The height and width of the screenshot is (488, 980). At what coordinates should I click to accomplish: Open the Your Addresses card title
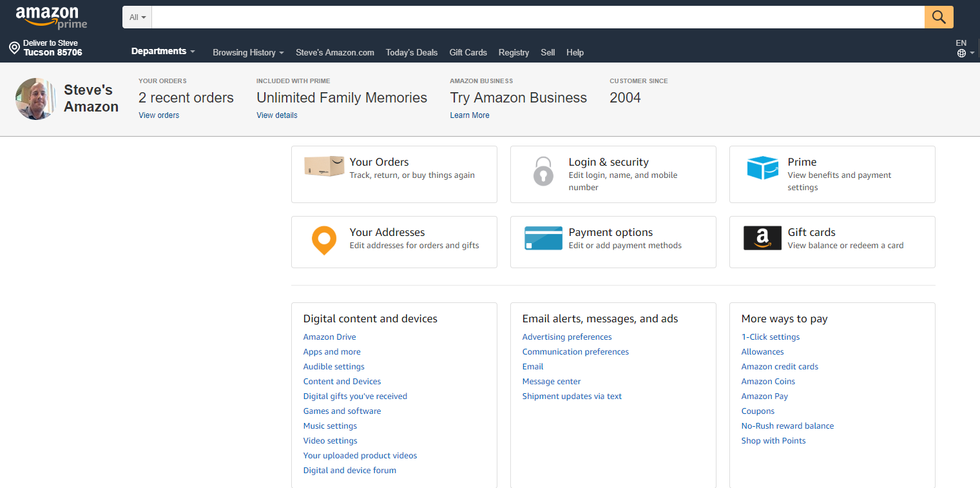point(387,233)
